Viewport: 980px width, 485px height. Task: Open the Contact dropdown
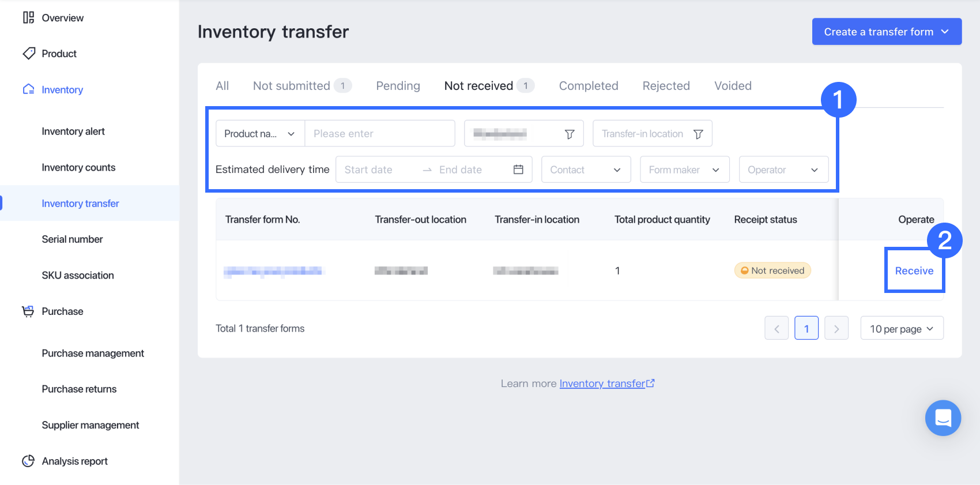click(x=586, y=170)
